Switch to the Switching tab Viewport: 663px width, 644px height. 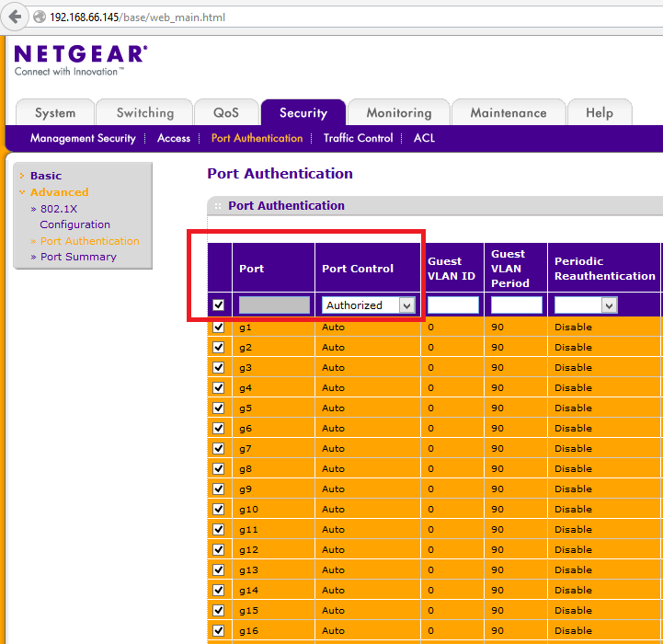[x=144, y=113]
